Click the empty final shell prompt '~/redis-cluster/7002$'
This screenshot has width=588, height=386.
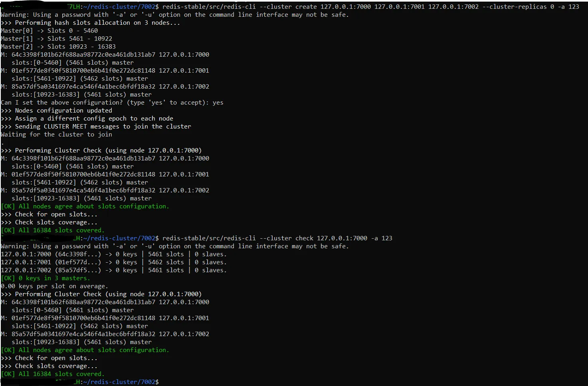click(x=121, y=382)
